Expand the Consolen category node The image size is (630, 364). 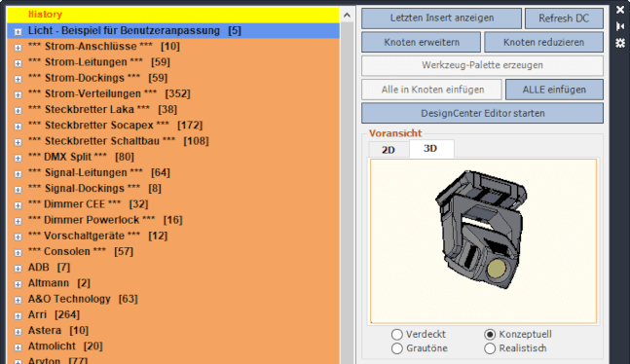[18, 253]
